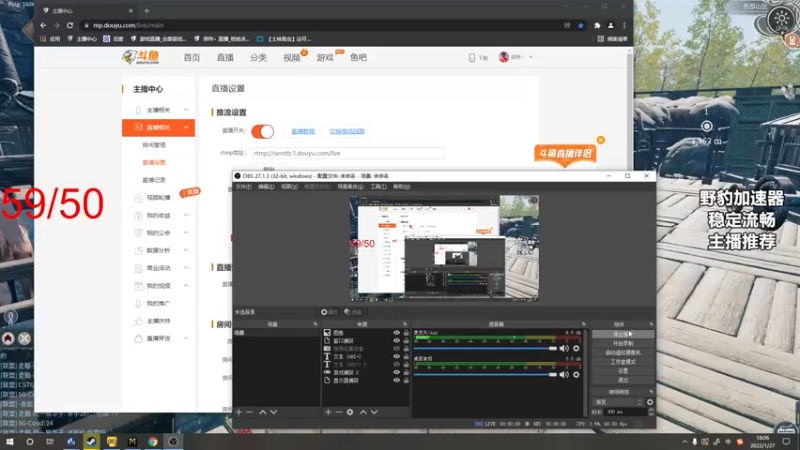Expand the 我的视频 sidebar section
Screen dimensions: 800x450
coord(186,286)
